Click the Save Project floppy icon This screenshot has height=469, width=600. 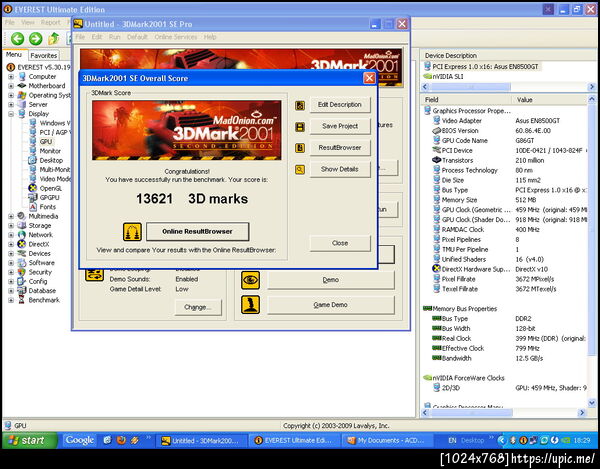(300, 127)
